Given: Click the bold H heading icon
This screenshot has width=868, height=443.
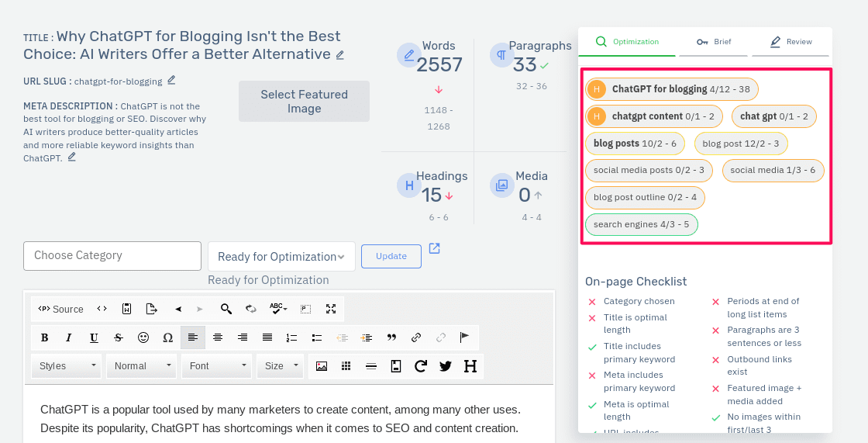Looking at the screenshot, I should tap(470, 366).
